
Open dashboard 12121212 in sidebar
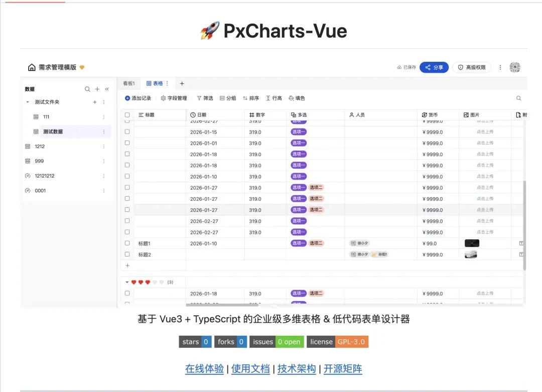click(x=44, y=176)
